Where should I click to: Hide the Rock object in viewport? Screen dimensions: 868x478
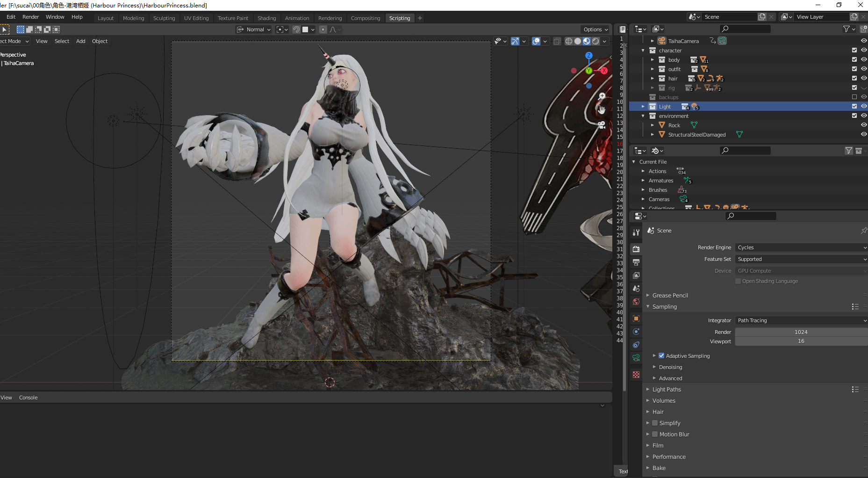(864, 125)
